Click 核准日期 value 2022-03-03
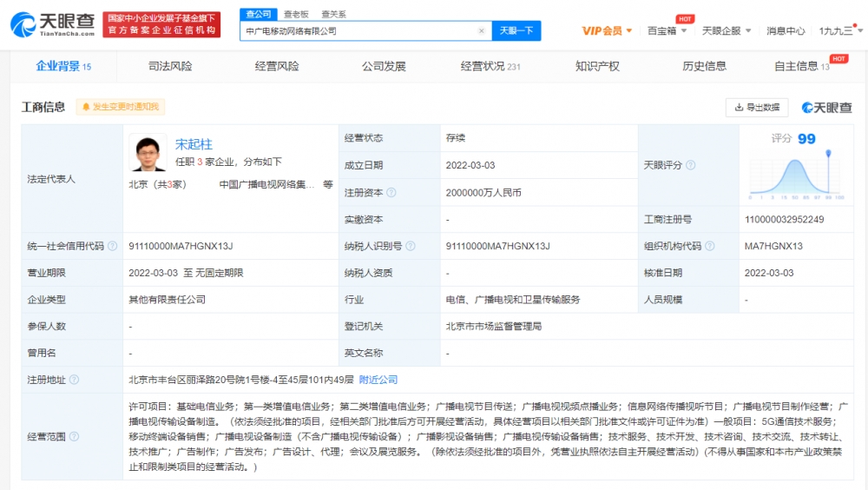Screen dimensions: 868x490 [769, 273]
